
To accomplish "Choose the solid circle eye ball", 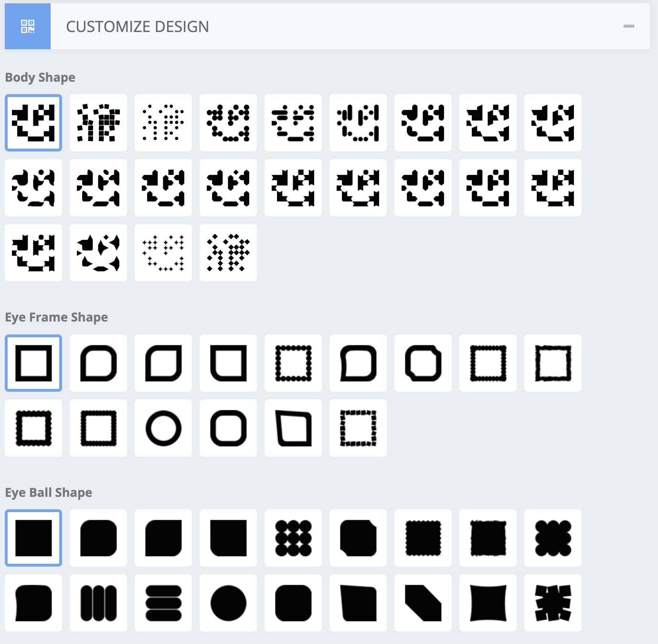I will (228, 603).
